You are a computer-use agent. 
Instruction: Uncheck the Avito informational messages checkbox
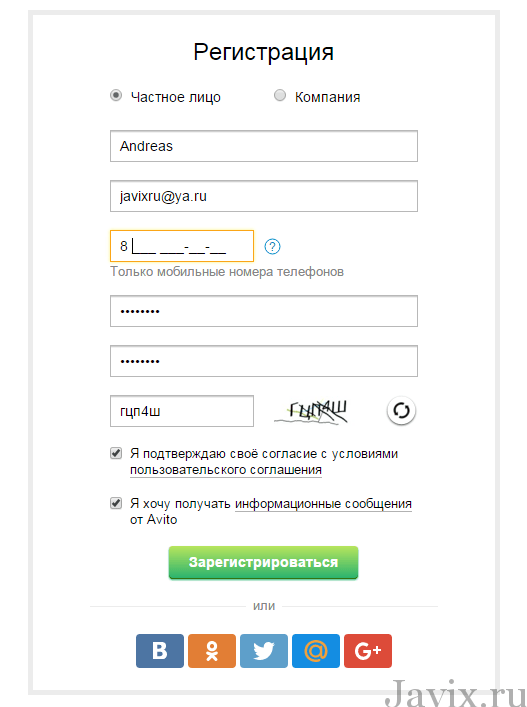tap(116, 503)
